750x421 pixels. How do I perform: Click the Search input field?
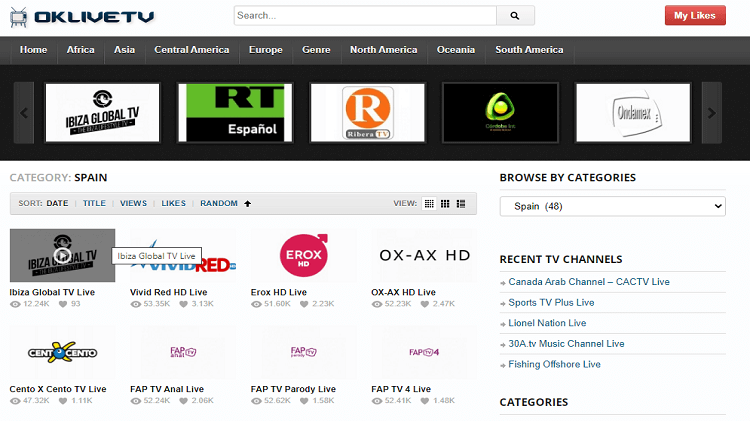[365, 16]
